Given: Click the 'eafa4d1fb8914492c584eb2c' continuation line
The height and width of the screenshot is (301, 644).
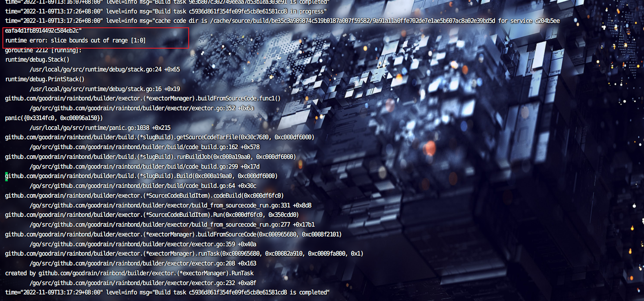Looking at the screenshot, I should (43, 31).
